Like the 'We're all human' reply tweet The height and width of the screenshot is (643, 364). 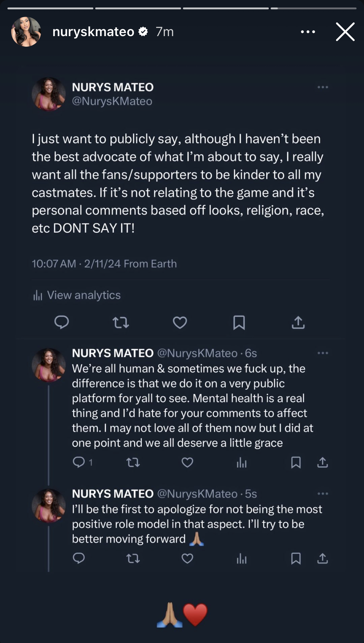[x=187, y=462]
